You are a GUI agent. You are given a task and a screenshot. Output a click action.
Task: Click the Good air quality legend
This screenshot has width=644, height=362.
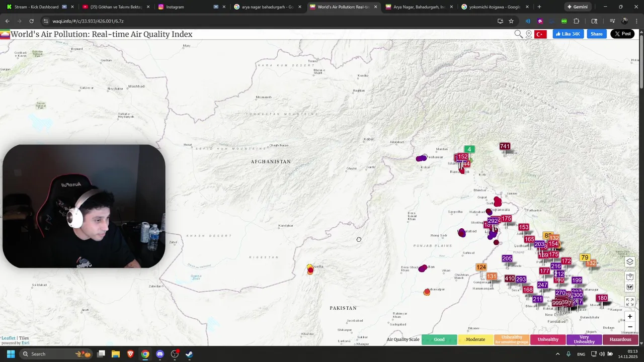(x=439, y=339)
